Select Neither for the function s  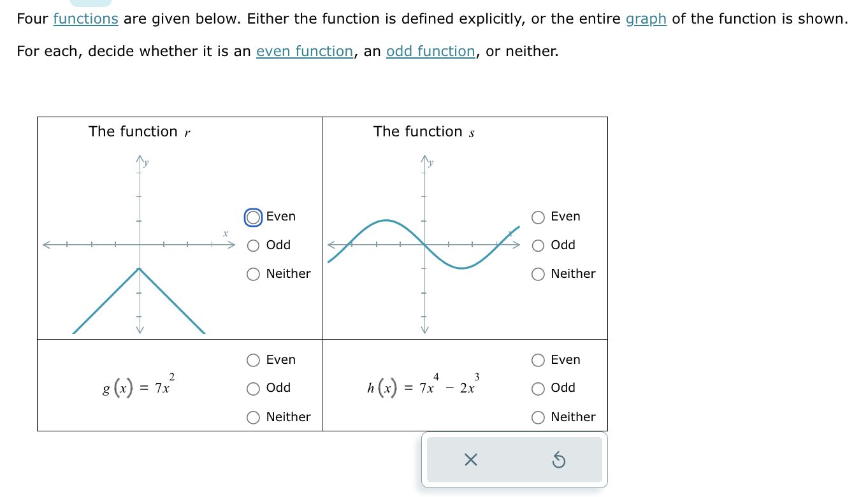539,274
